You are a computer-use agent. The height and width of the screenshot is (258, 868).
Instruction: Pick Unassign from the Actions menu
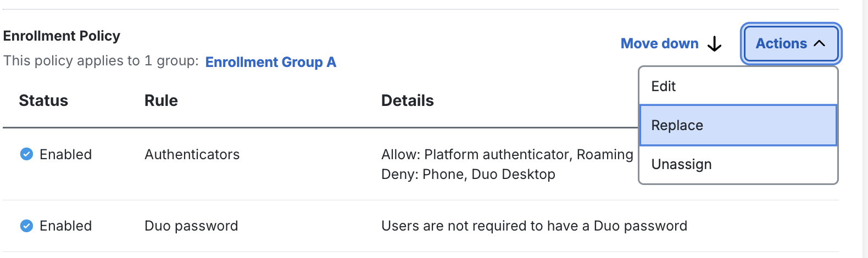[681, 164]
